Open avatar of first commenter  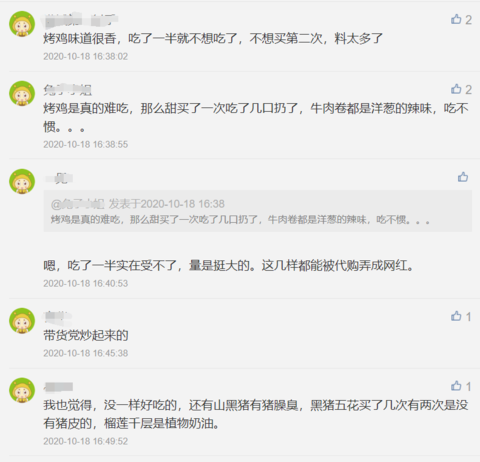pos(22,24)
